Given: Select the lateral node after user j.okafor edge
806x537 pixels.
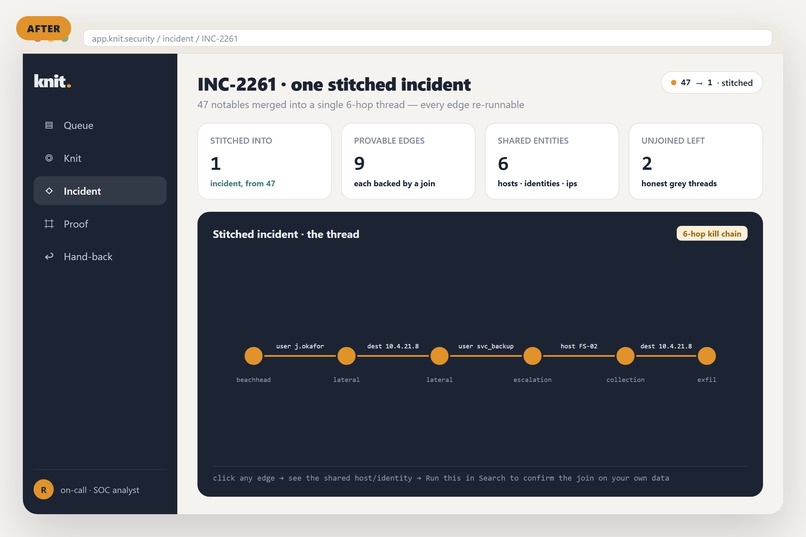Looking at the screenshot, I should 346,356.
